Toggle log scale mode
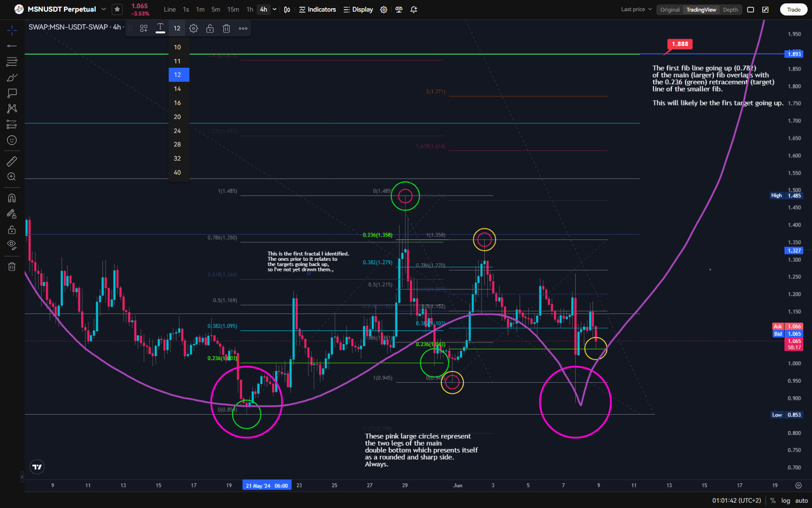This screenshot has width=812, height=508. click(x=786, y=501)
